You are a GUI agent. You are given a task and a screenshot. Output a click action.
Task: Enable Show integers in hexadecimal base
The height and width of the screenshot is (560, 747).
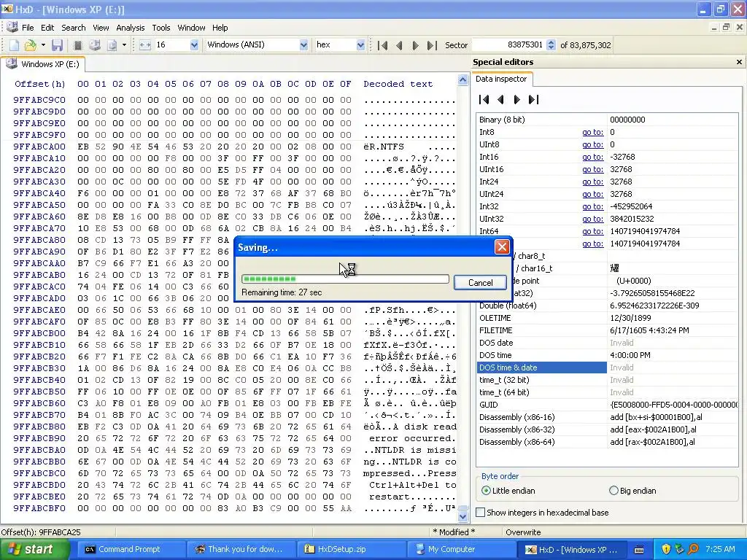pyautogui.click(x=543, y=513)
